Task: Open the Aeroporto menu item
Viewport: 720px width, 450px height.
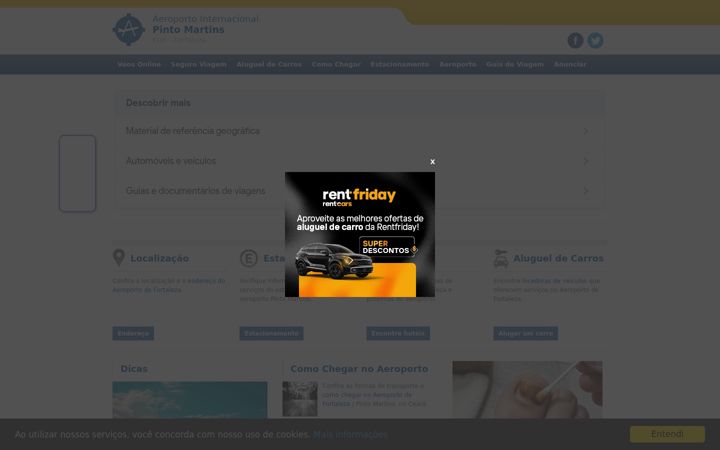Action: coord(458,64)
